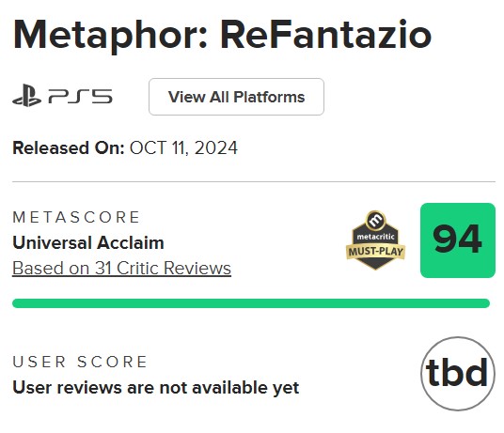Click the PS5 wordmark beside the logo
504x433 pixels.
click(x=80, y=97)
